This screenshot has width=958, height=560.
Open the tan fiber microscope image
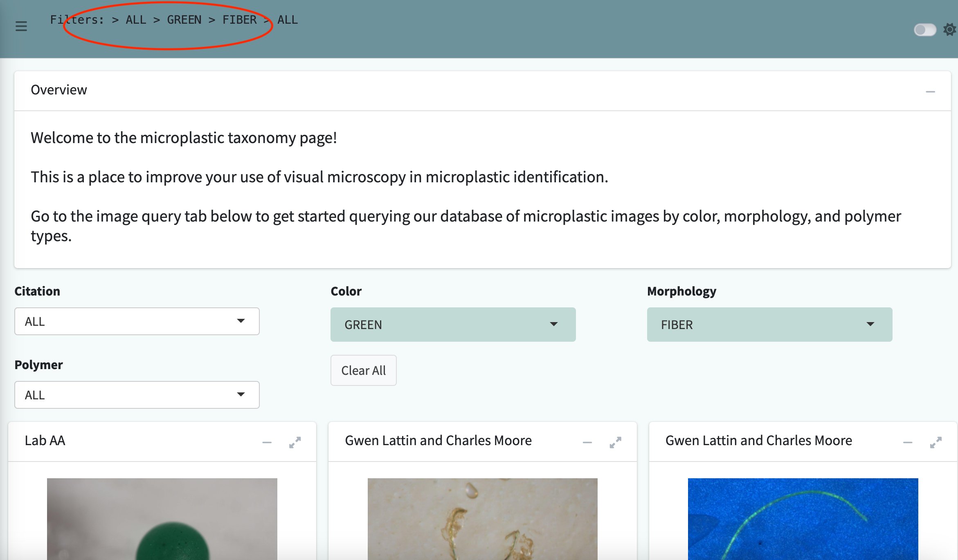(x=483, y=519)
